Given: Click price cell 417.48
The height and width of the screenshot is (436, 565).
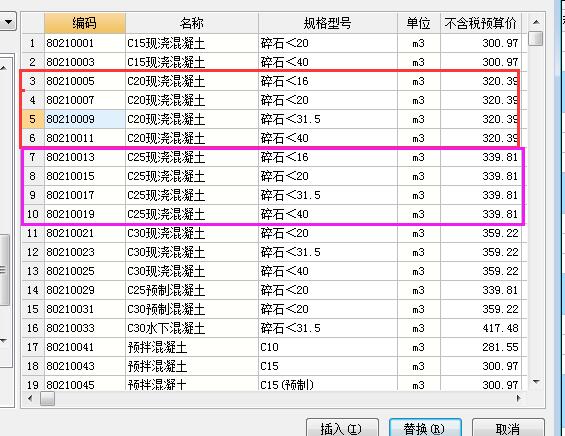Looking at the screenshot, I should pos(481,328).
